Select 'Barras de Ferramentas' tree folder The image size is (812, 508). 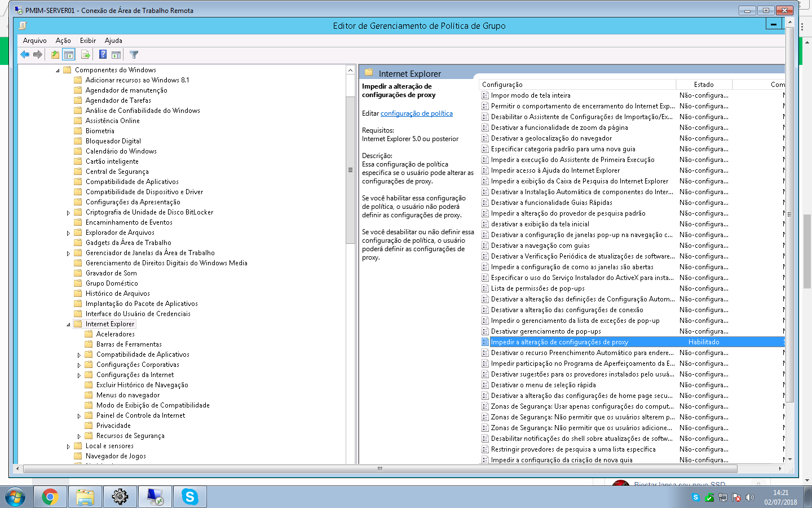[129, 344]
